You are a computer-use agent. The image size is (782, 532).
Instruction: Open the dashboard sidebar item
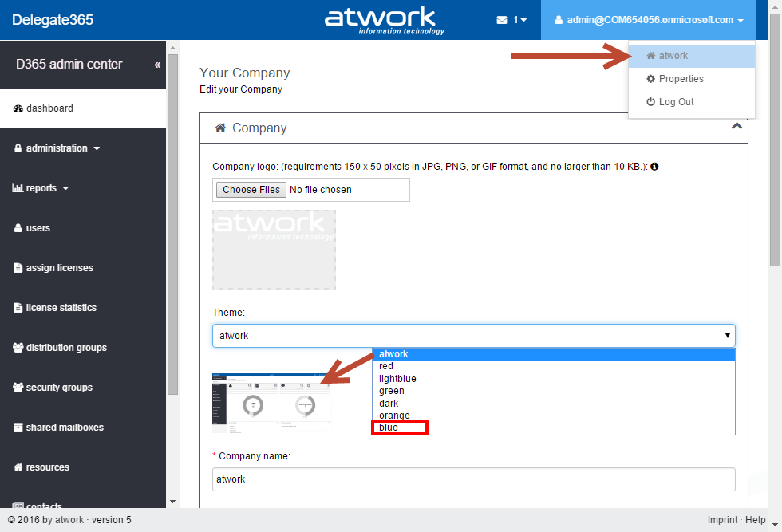tap(83, 108)
